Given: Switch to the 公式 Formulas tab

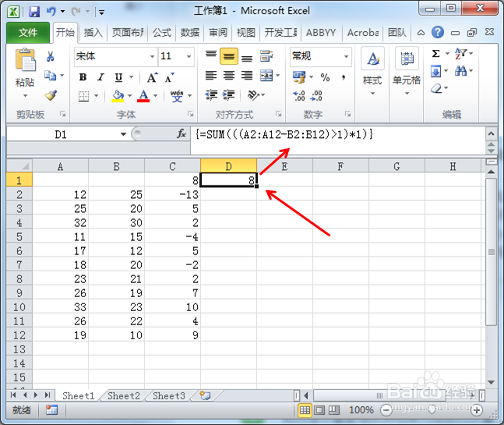Looking at the screenshot, I should click(x=162, y=33).
